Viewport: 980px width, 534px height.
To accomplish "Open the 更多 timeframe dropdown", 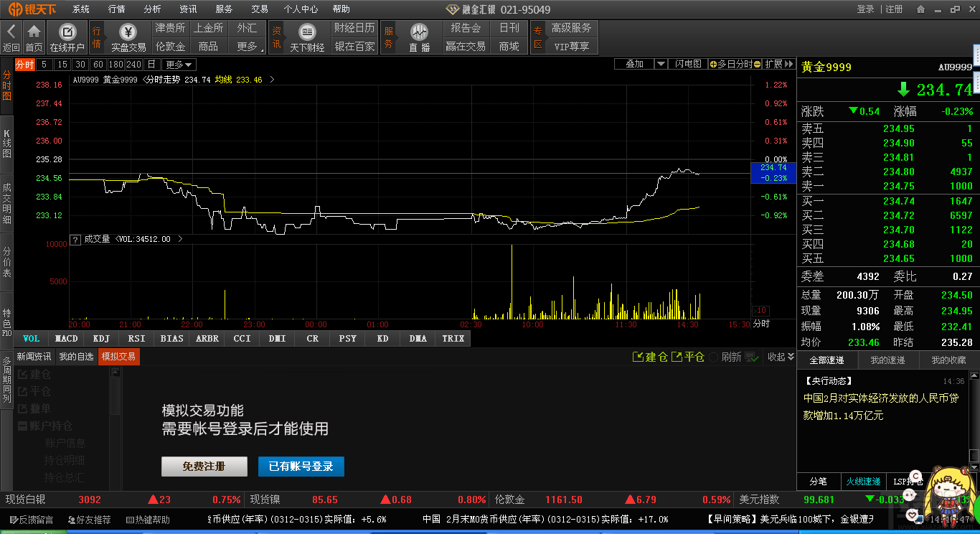I will coord(179,65).
